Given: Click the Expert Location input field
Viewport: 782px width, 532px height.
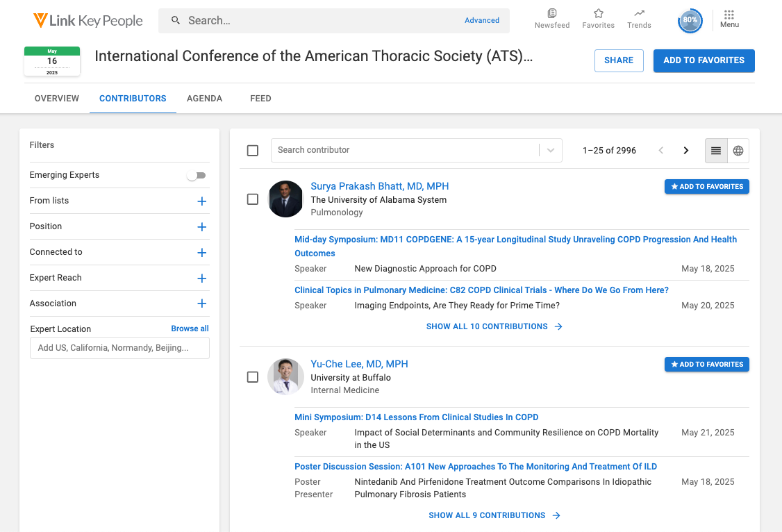Looking at the screenshot, I should 119,348.
